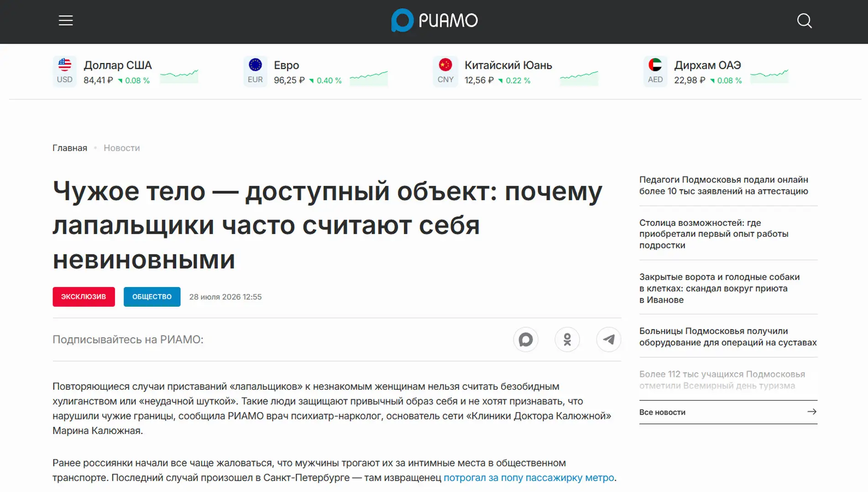Open the site search
The height and width of the screenshot is (492, 868).
[804, 21]
